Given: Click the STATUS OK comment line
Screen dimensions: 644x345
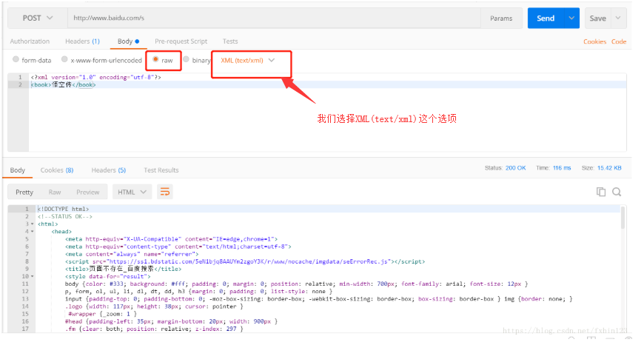Looking at the screenshot, I should pos(65,216).
